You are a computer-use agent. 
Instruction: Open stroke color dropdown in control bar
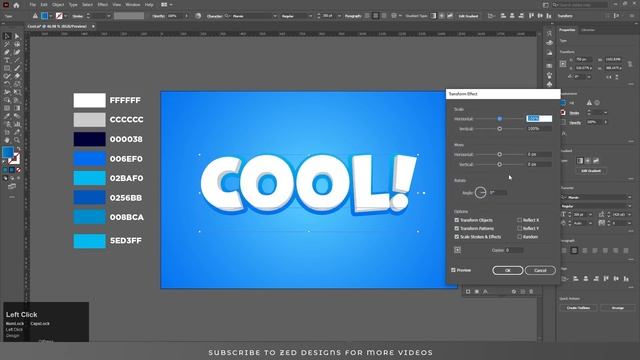(66, 16)
